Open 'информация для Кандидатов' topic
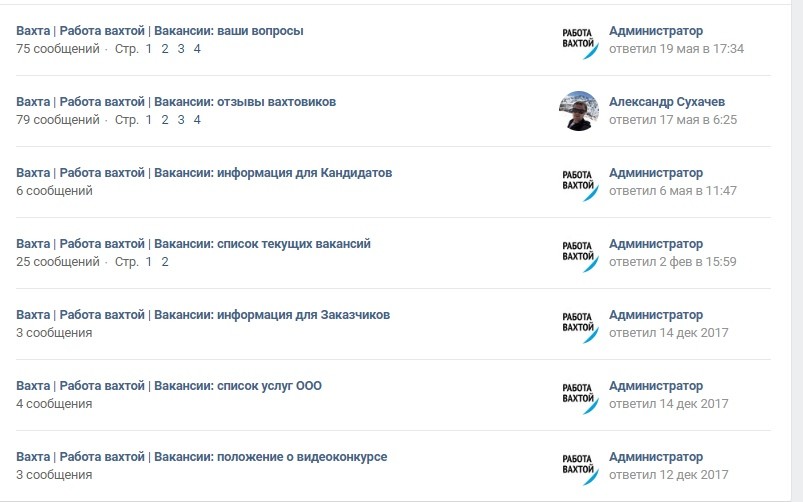Viewport: 803px width, 502px height. 204,173
